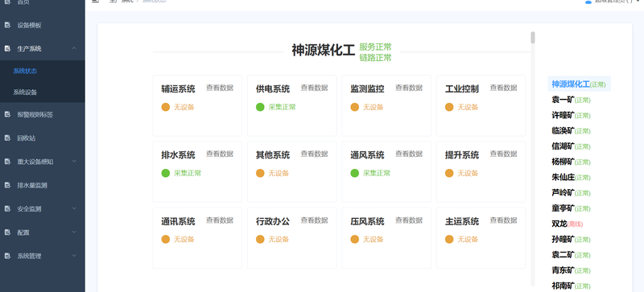644x292 pixels.
Task: Click the 安全监测 sidebar icon
Action: click(7, 208)
